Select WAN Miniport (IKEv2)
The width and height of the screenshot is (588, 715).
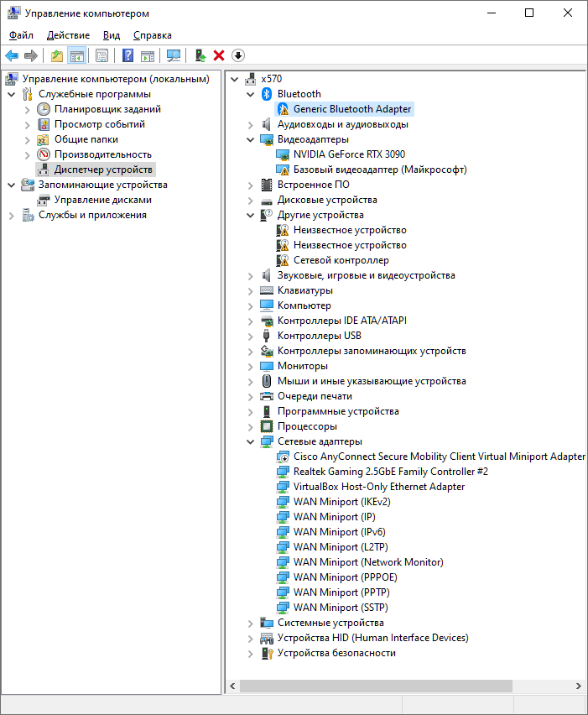(342, 502)
